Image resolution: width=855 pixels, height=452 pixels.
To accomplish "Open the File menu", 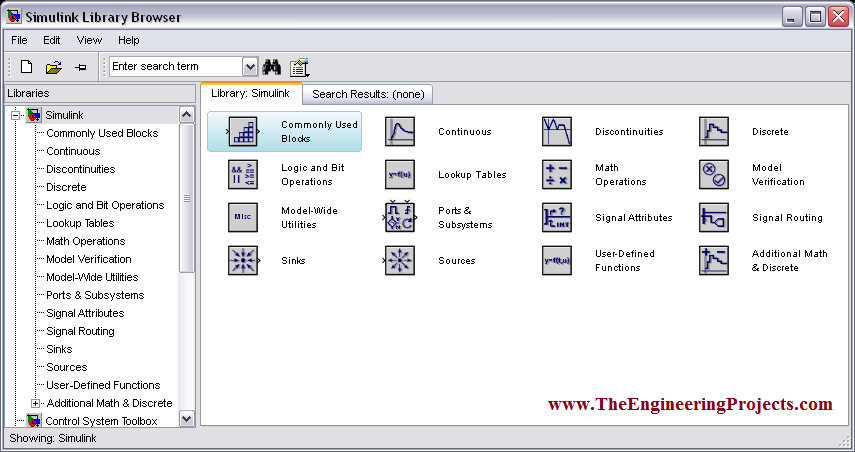I will (19, 40).
